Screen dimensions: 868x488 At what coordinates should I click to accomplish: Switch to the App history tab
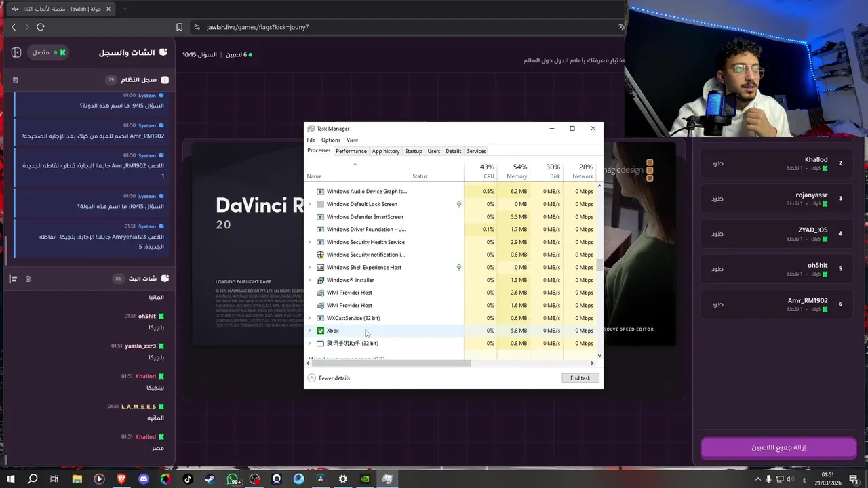(x=386, y=151)
